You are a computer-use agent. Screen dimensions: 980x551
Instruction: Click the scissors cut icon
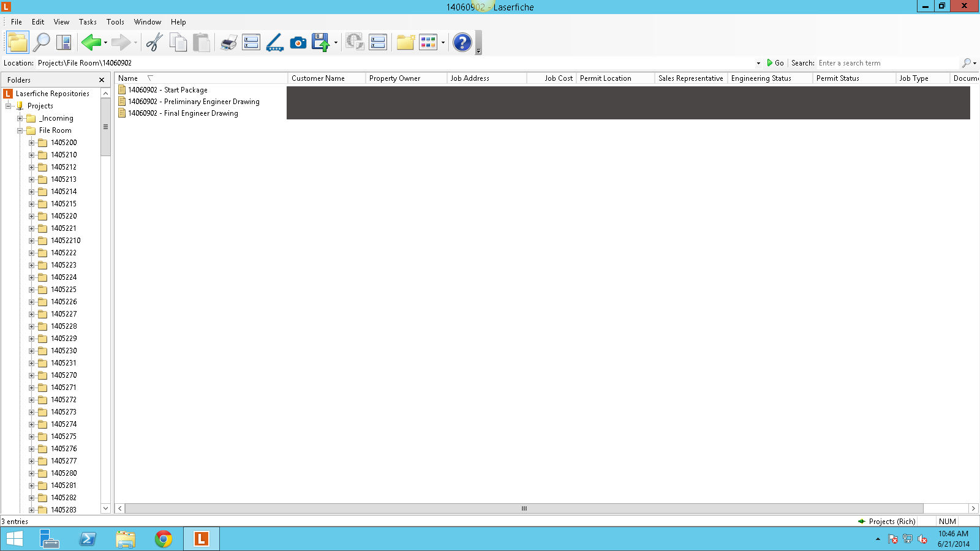coord(154,42)
